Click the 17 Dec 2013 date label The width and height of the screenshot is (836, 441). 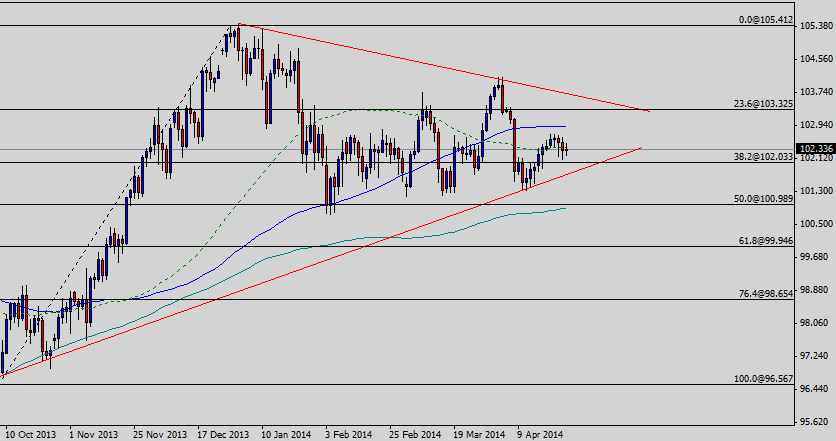click(224, 435)
